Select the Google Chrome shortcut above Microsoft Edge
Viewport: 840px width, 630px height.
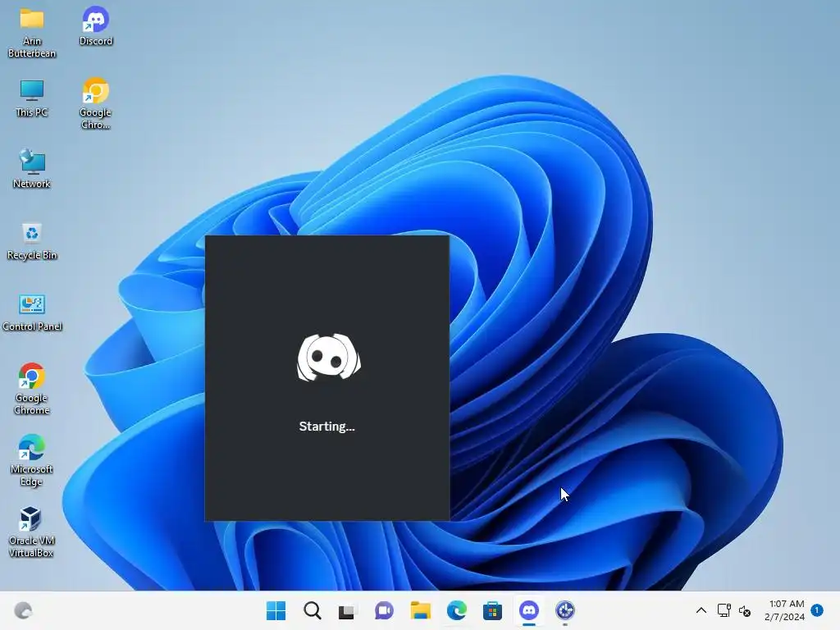coord(32,390)
